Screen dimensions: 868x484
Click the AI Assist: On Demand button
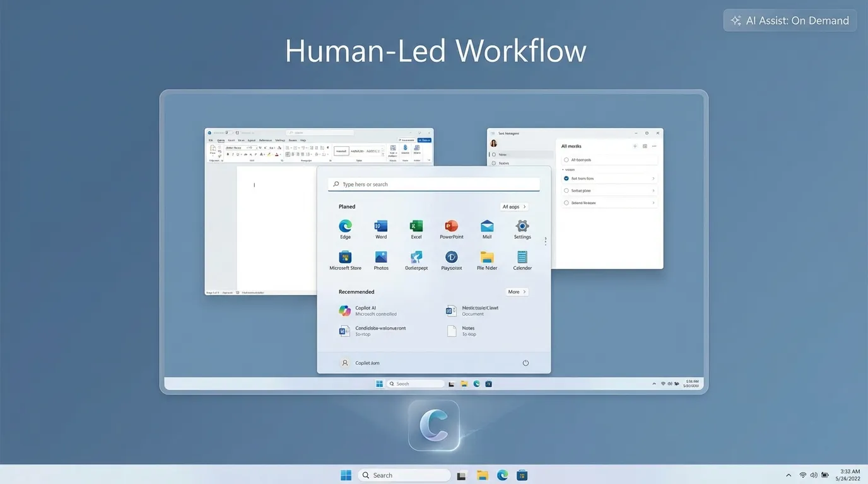pyautogui.click(x=790, y=21)
